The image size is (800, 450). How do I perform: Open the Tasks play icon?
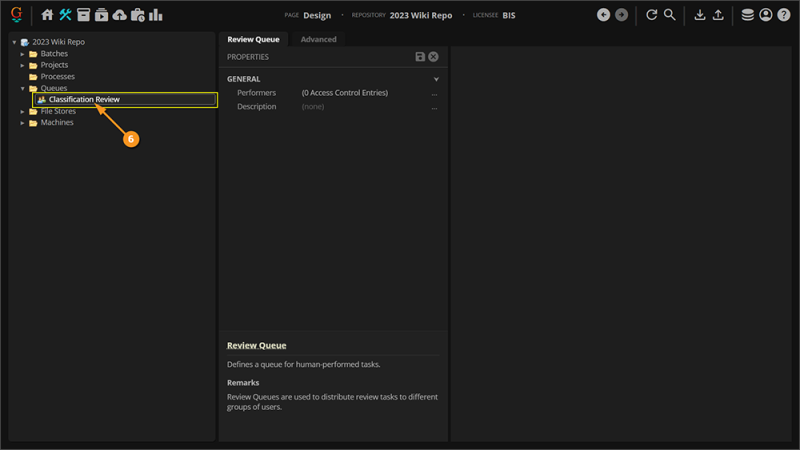pyautogui.click(x=101, y=15)
